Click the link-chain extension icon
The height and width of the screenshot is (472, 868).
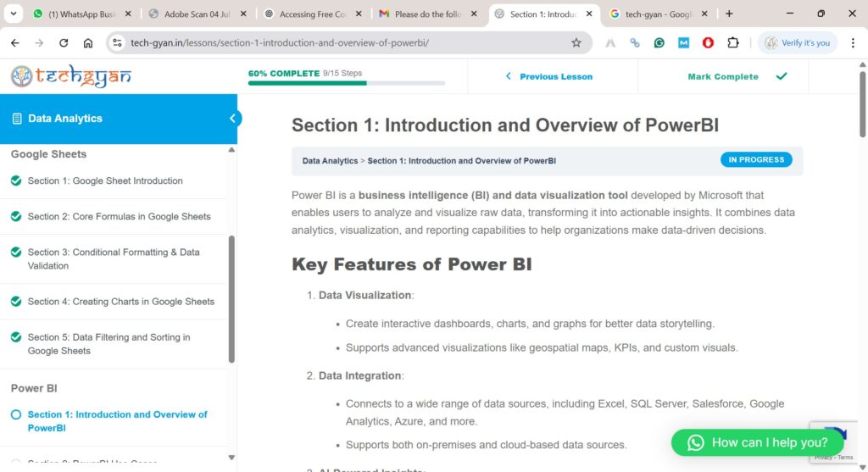634,42
